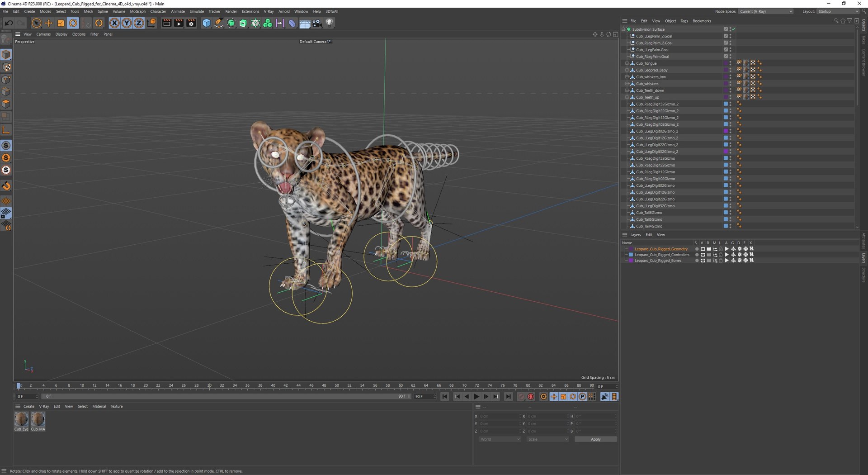Activate the Move tool in top toolbar
This screenshot has width=868, height=475.
49,23
